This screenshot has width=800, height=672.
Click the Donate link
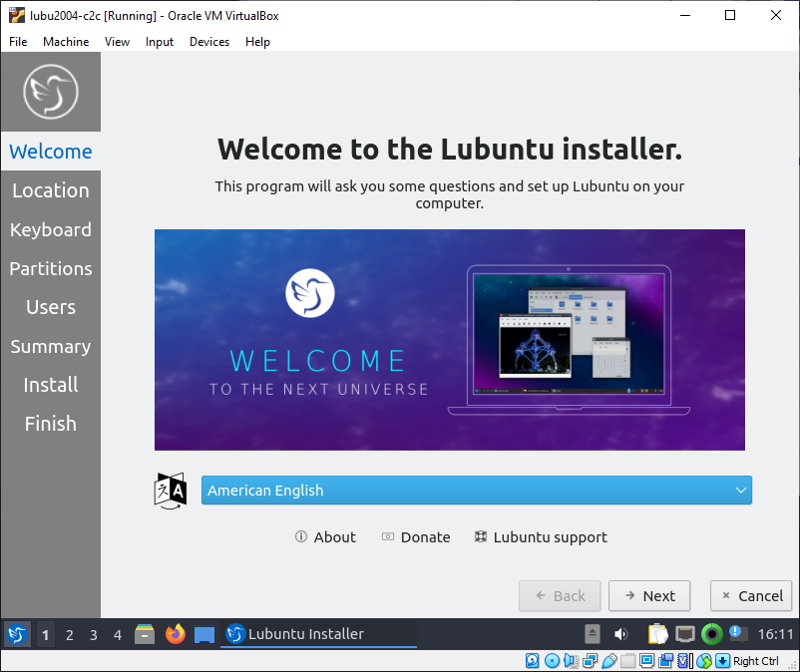pyautogui.click(x=416, y=536)
